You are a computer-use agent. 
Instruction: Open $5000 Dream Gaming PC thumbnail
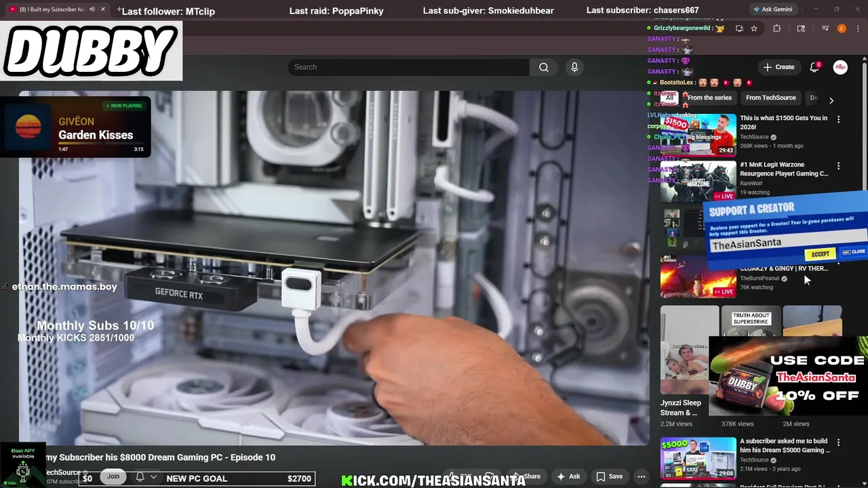pos(698,458)
